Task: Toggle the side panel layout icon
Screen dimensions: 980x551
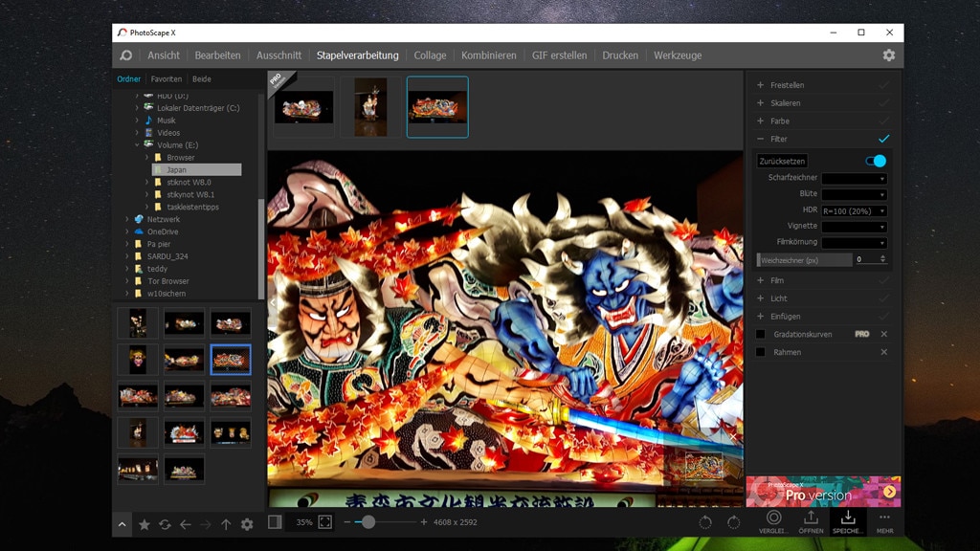Action: (275, 522)
